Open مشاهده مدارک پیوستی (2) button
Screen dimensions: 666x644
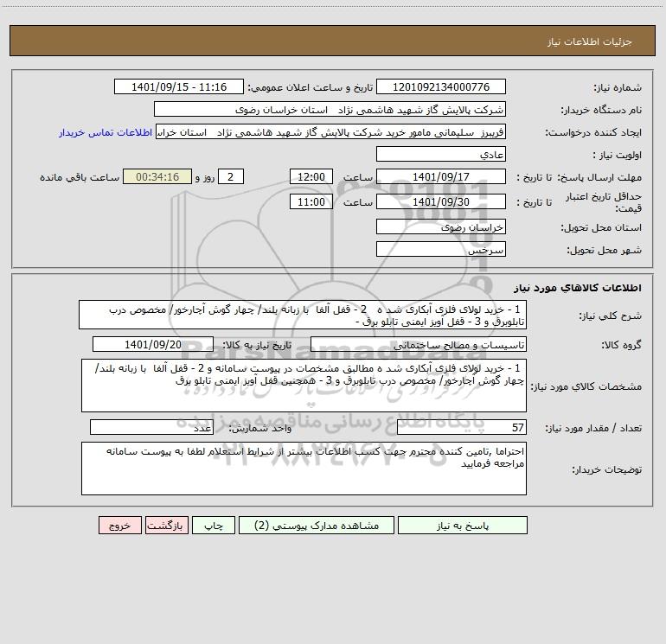pyautogui.click(x=317, y=526)
